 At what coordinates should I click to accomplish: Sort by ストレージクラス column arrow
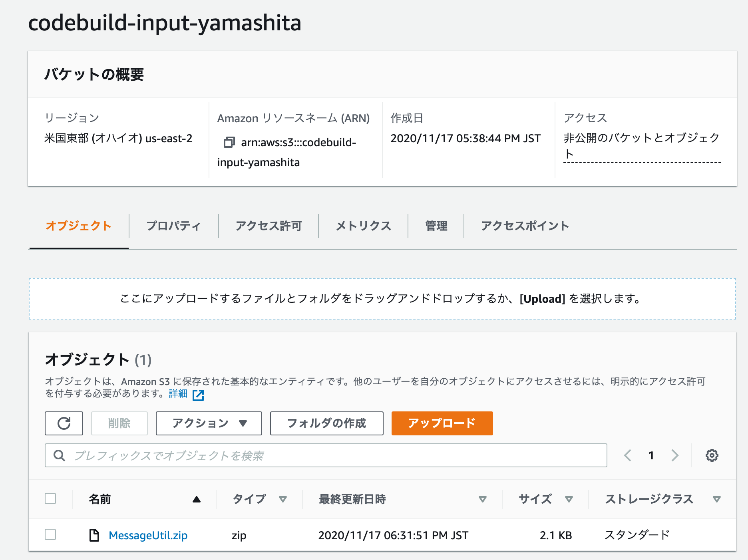click(x=717, y=499)
